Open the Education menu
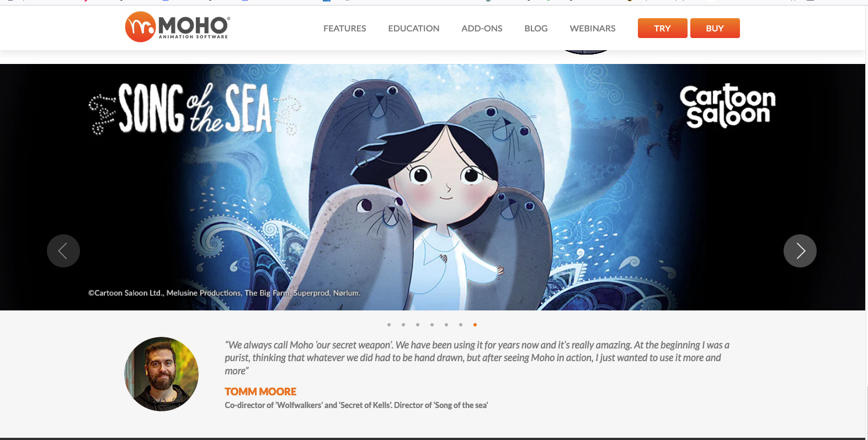This screenshot has width=868, height=440. point(414,28)
